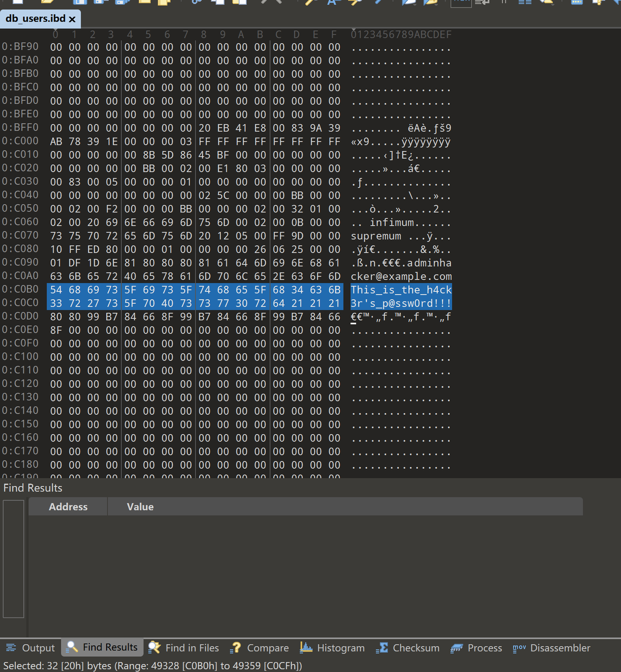
Task: Click the selection info in the status bar
Action: click(x=152, y=666)
